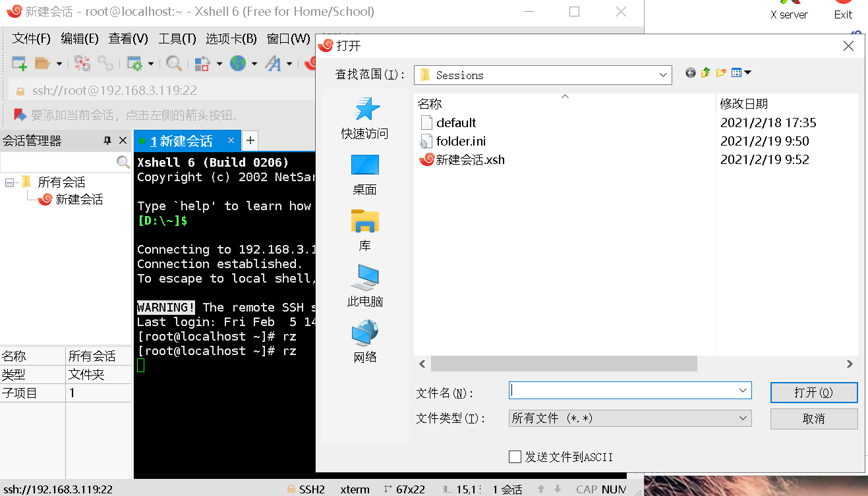Click the New Session toolbar icon
868x496 pixels.
19,63
